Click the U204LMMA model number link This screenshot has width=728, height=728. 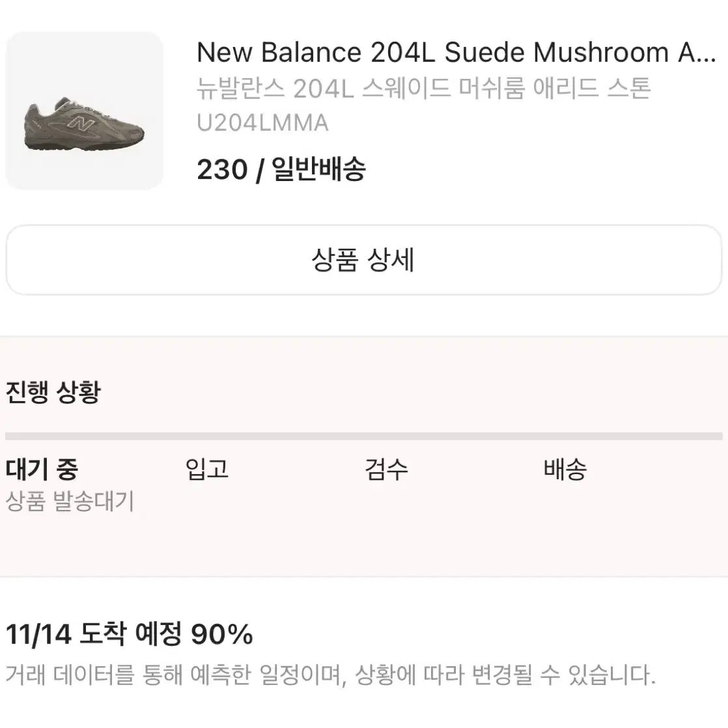(x=263, y=122)
